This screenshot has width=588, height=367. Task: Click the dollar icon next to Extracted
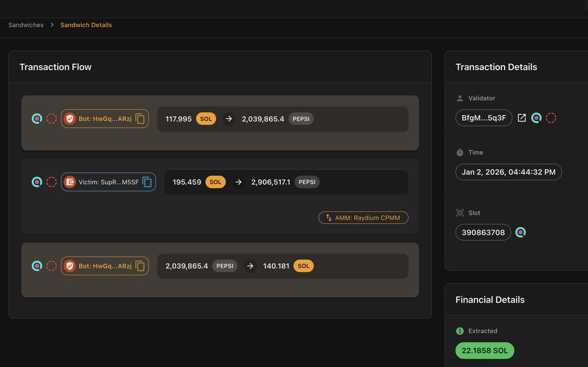click(x=460, y=331)
